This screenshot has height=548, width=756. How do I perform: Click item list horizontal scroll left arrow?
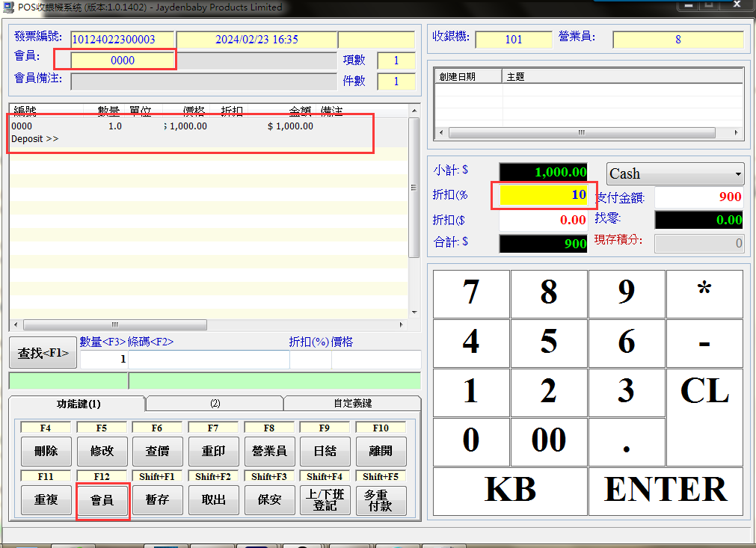[16, 325]
